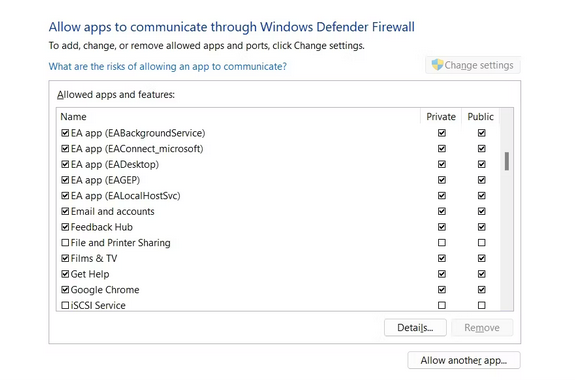Click the Private column header

pyautogui.click(x=441, y=117)
